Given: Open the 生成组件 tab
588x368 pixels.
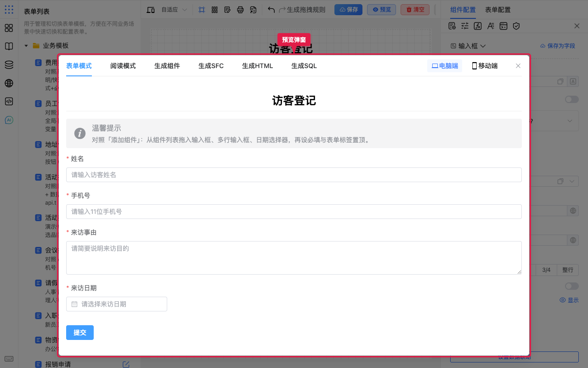Looking at the screenshot, I should click(167, 66).
